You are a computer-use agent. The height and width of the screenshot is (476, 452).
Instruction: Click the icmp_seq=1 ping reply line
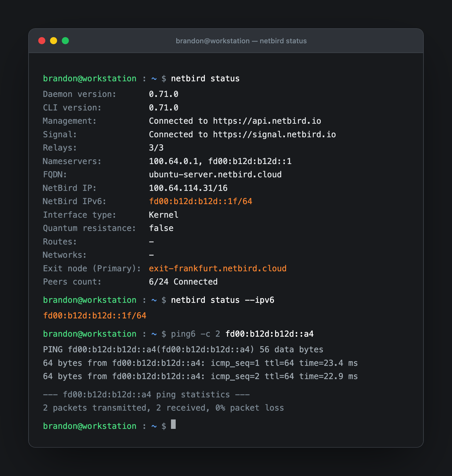pyautogui.click(x=200, y=363)
